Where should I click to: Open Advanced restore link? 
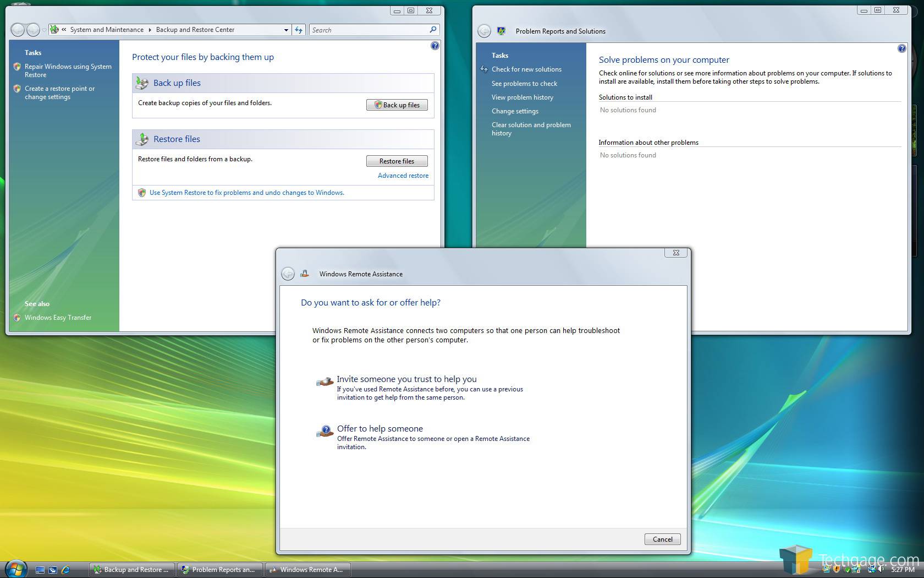(403, 176)
